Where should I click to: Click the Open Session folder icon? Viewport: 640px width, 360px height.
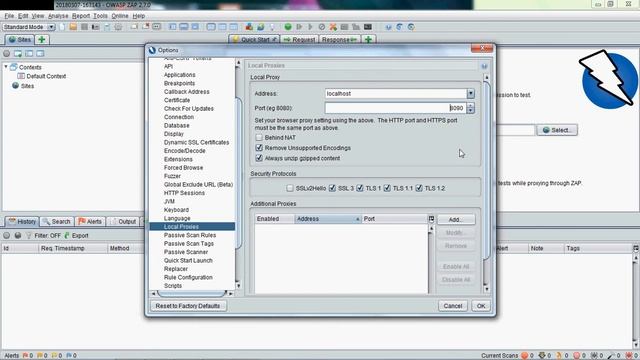point(73,27)
